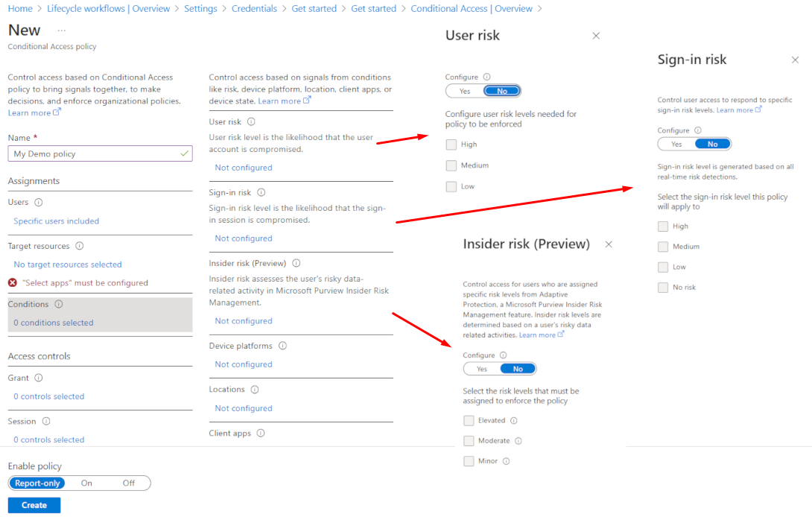Click the info icon next to Conditions
The image size is (812, 517).
point(59,304)
